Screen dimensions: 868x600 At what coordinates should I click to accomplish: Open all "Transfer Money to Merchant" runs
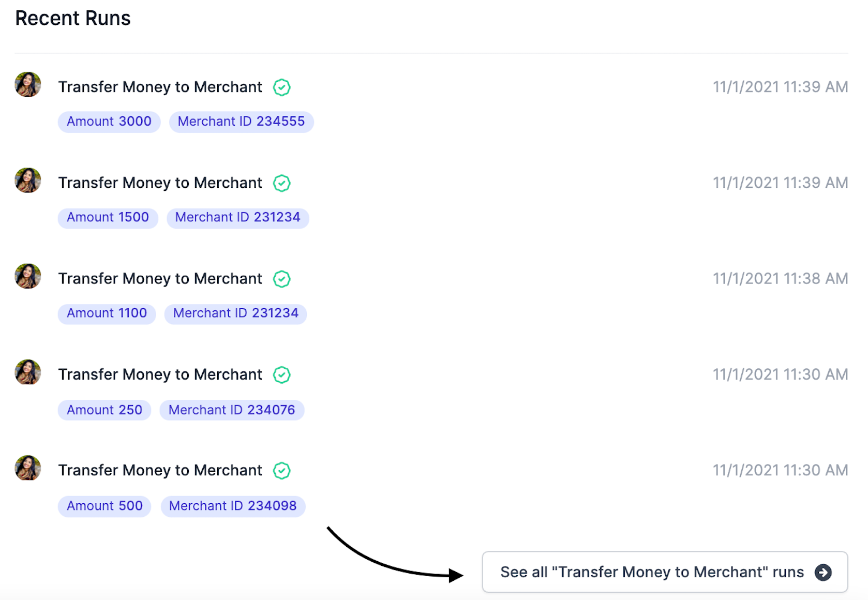(665, 572)
